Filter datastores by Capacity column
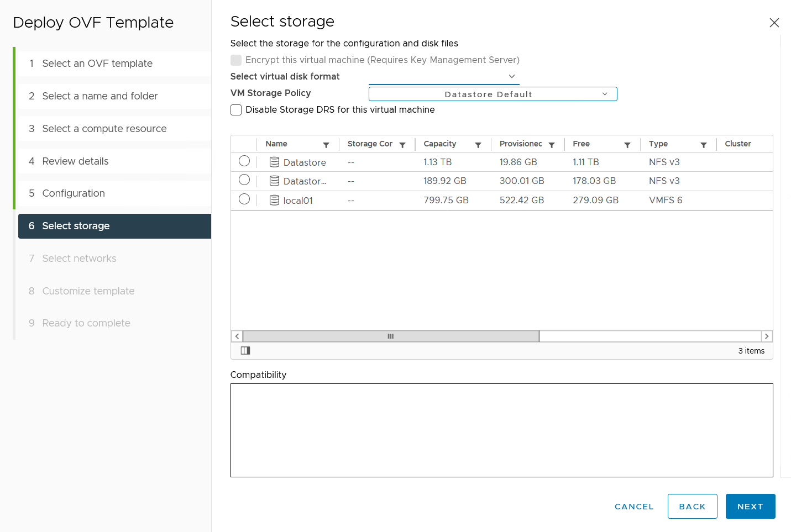Image resolution: width=791 pixels, height=532 pixels. pos(478,145)
